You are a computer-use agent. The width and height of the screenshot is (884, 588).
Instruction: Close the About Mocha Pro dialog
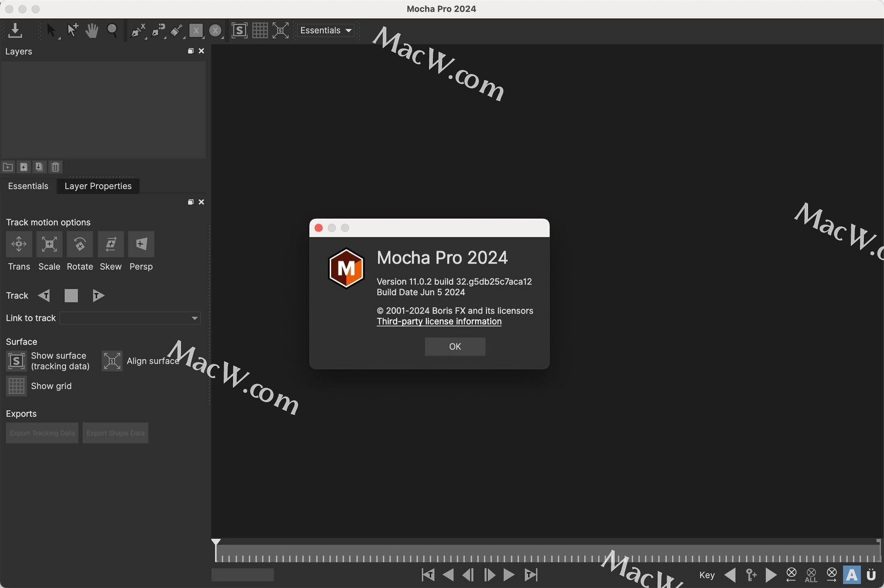319,228
